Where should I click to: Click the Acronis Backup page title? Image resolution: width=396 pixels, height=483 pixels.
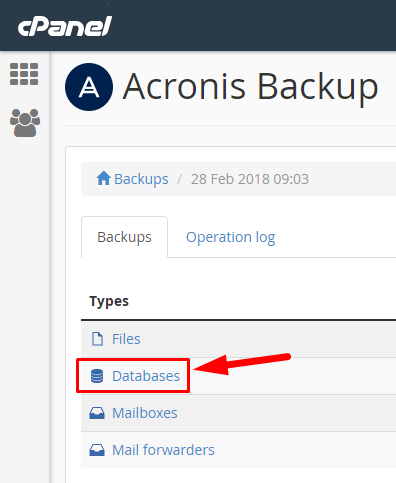coord(251,87)
